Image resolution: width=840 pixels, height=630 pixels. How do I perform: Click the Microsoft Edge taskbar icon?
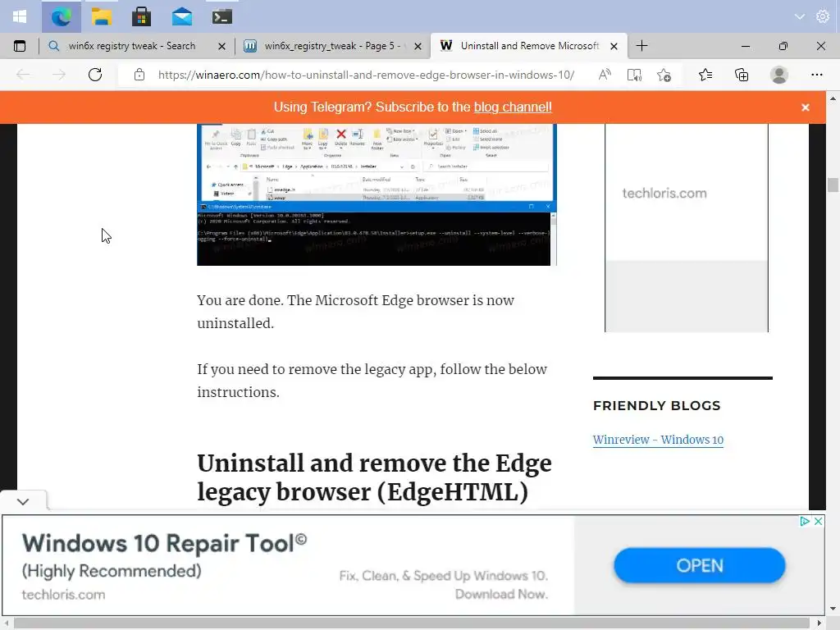click(x=61, y=16)
